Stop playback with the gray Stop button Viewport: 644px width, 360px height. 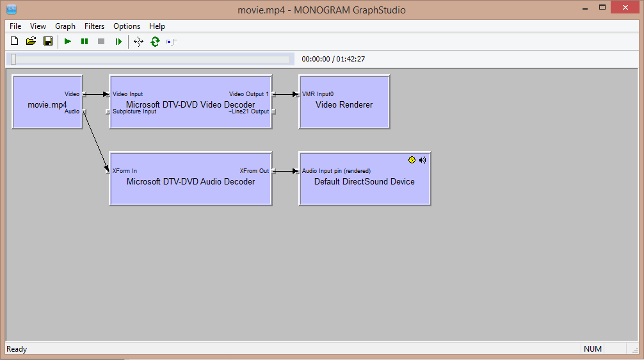(x=101, y=42)
